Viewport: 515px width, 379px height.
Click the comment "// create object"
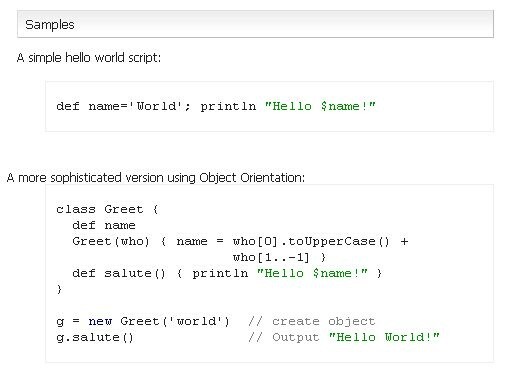tap(312, 321)
